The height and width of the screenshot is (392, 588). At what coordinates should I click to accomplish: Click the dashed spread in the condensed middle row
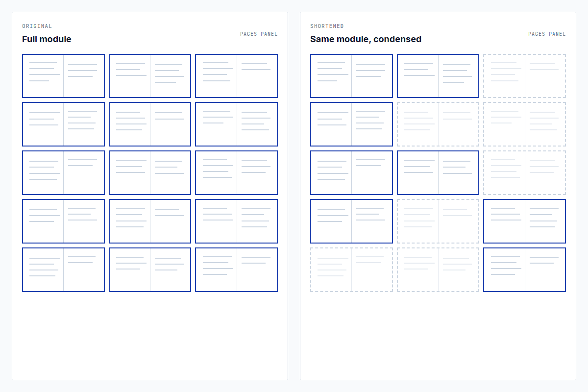coord(524,172)
